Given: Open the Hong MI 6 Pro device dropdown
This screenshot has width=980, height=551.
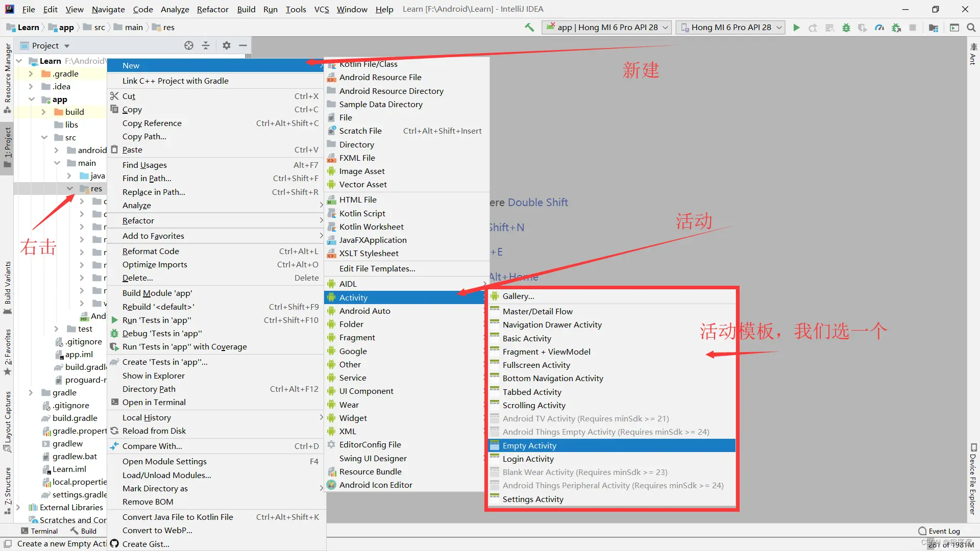Looking at the screenshot, I should coord(730,28).
